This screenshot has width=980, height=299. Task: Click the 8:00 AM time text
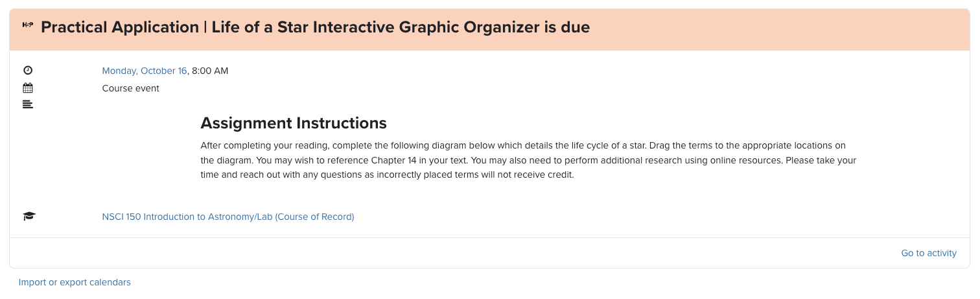tap(210, 71)
